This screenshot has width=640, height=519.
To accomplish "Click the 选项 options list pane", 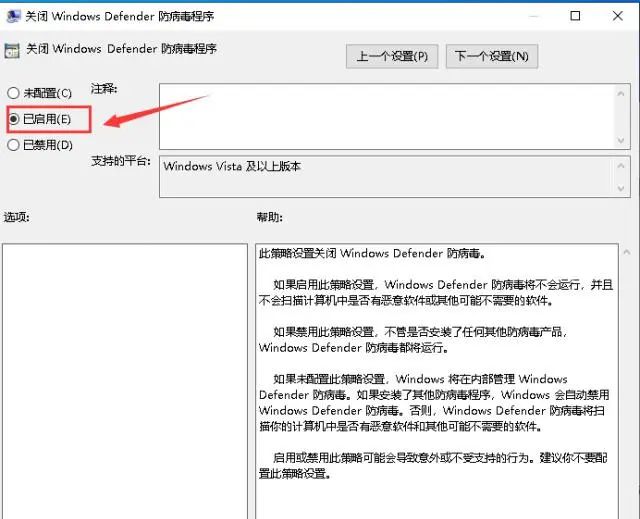I will pos(124,381).
